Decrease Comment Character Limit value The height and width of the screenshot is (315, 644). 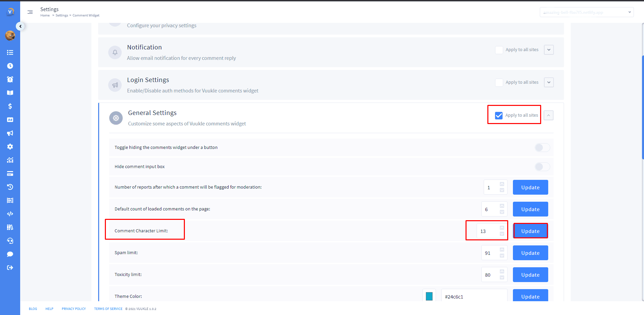click(502, 234)
